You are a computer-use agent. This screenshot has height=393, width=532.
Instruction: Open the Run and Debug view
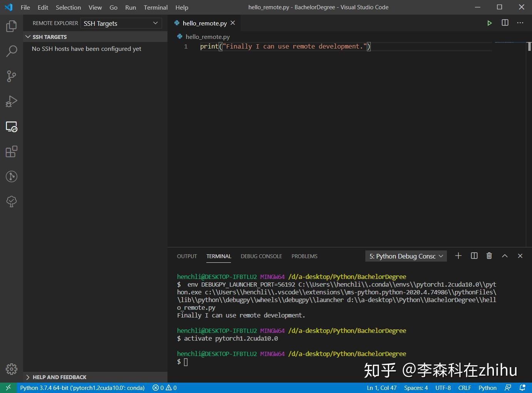(11, 101)
